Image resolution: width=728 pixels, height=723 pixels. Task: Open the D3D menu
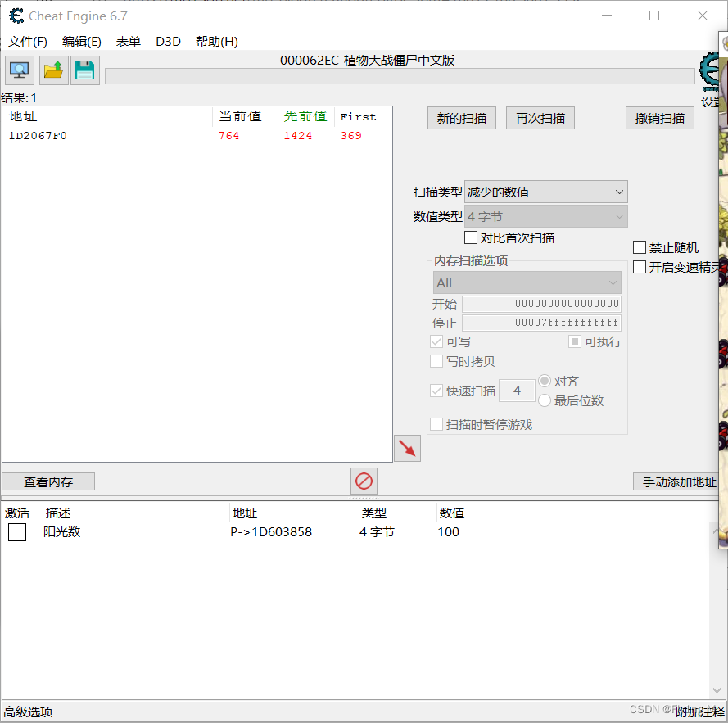tap(168, 42)
